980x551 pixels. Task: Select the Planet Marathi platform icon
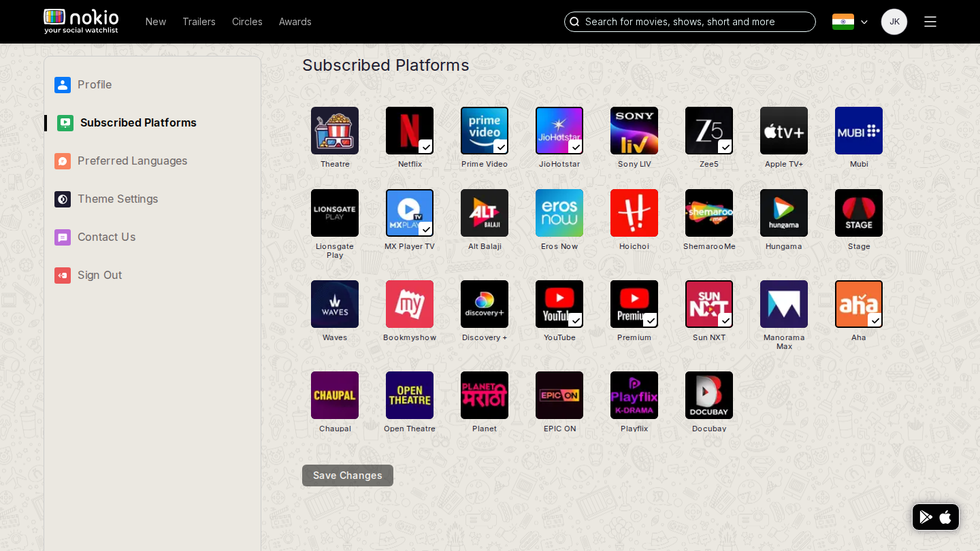(485, 395)
